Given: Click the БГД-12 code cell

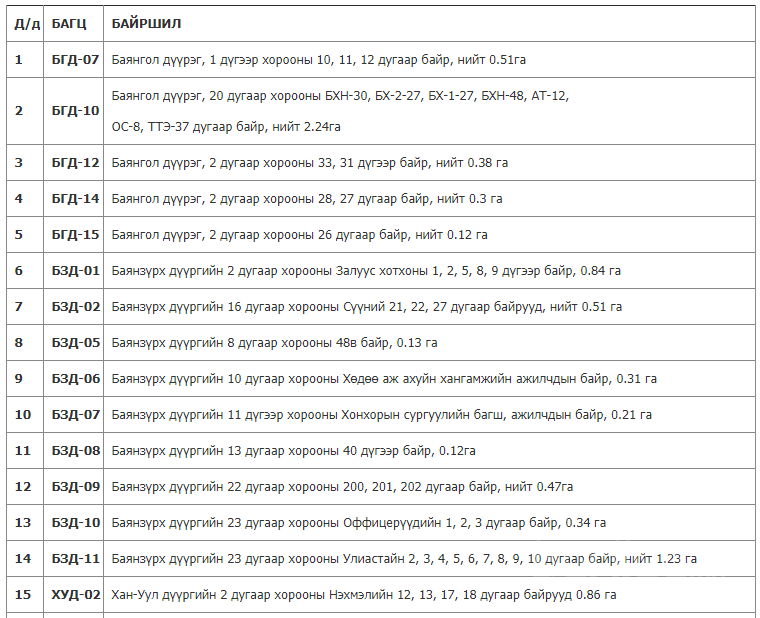Looking at the screenshot, I should coord(75,162).
